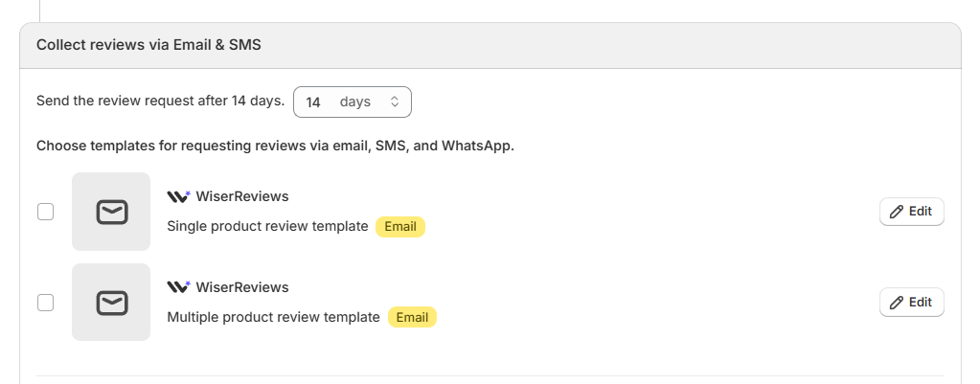The image size is (980, 384).
Task: Click WiserReviews logo in single product row
Action: [x=178, y=196]
